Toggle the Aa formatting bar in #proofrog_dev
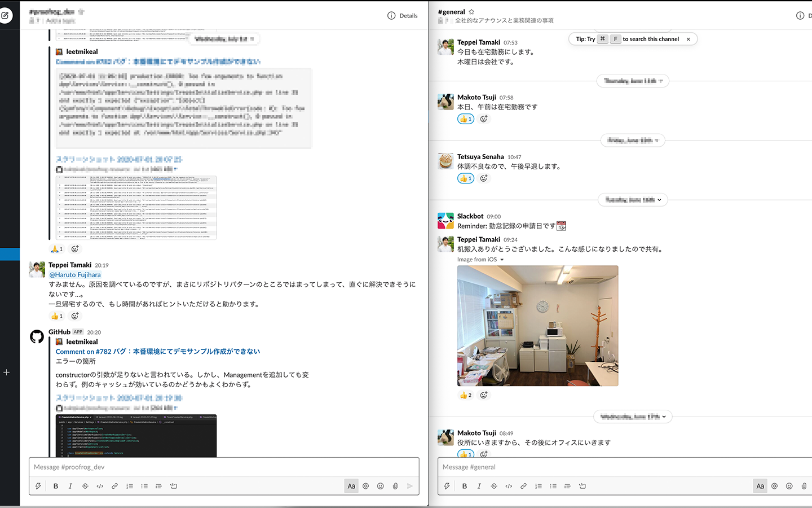Viewport: 812px width, 508px height. (351, 486)
